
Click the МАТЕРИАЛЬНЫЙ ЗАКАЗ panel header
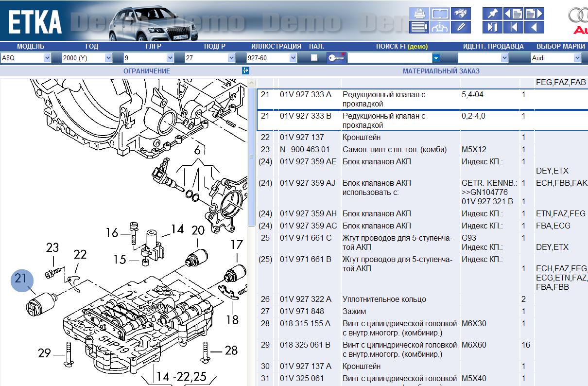(x=441, y=71)
